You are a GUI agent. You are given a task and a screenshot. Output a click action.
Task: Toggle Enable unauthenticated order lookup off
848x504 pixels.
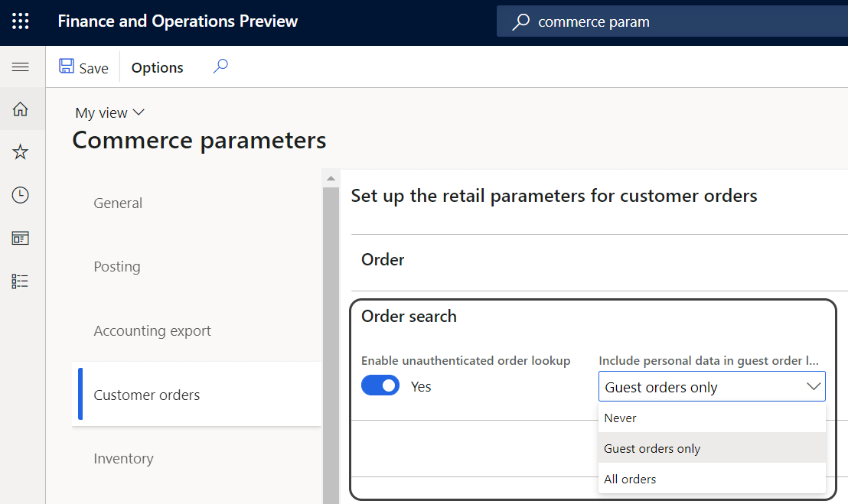(x=380, y=386)
